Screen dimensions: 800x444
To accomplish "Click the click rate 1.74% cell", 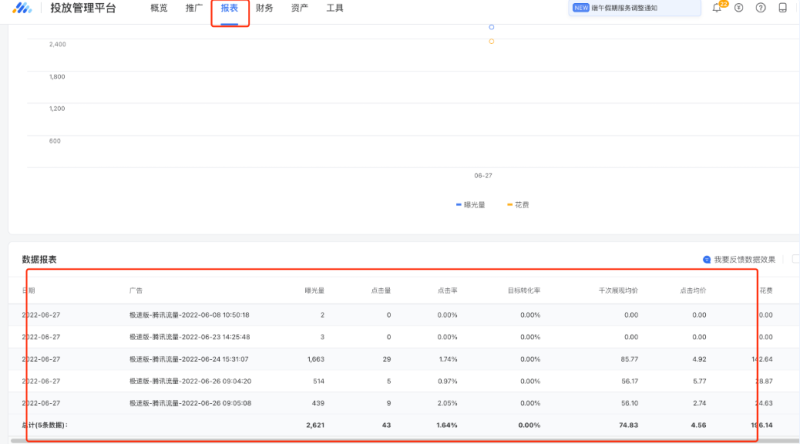I will (448, 359).
